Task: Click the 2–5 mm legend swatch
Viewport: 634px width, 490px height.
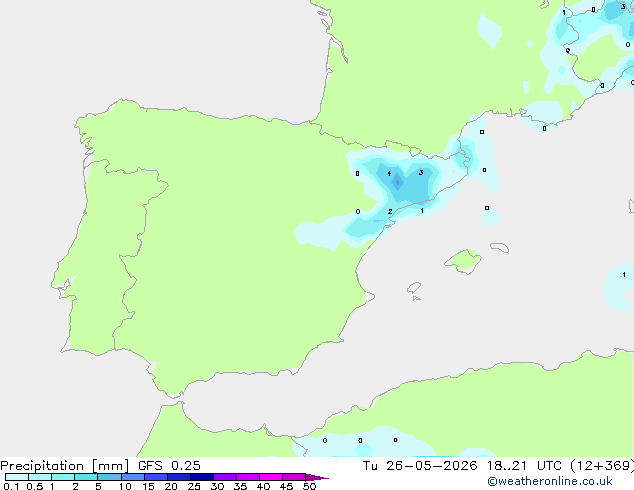Action: (x=86, y=477)
